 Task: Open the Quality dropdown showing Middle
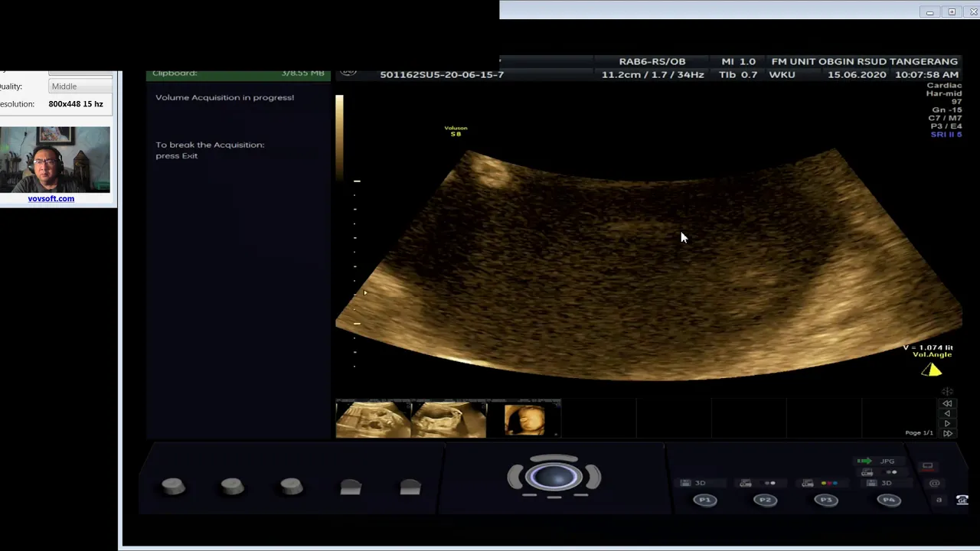(80, 86)
